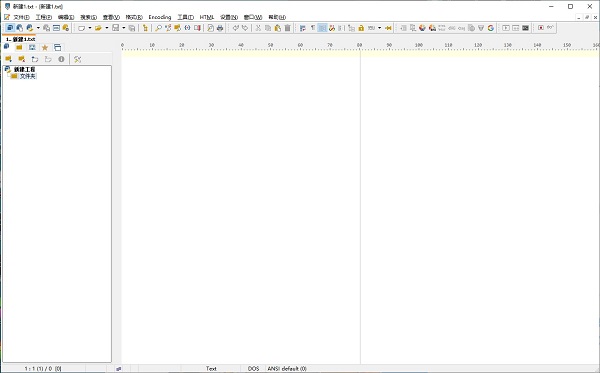Close the inner document with small X
Screen dimensions: 600x373
[x=595, y=17]
